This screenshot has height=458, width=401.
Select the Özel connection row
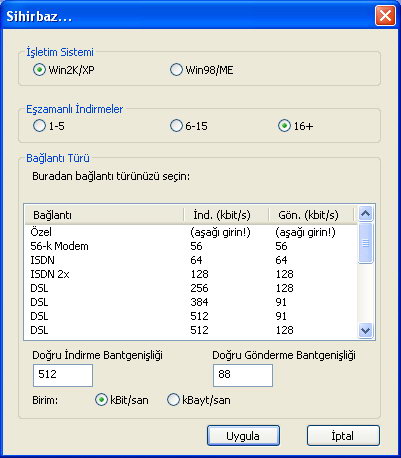191,232
